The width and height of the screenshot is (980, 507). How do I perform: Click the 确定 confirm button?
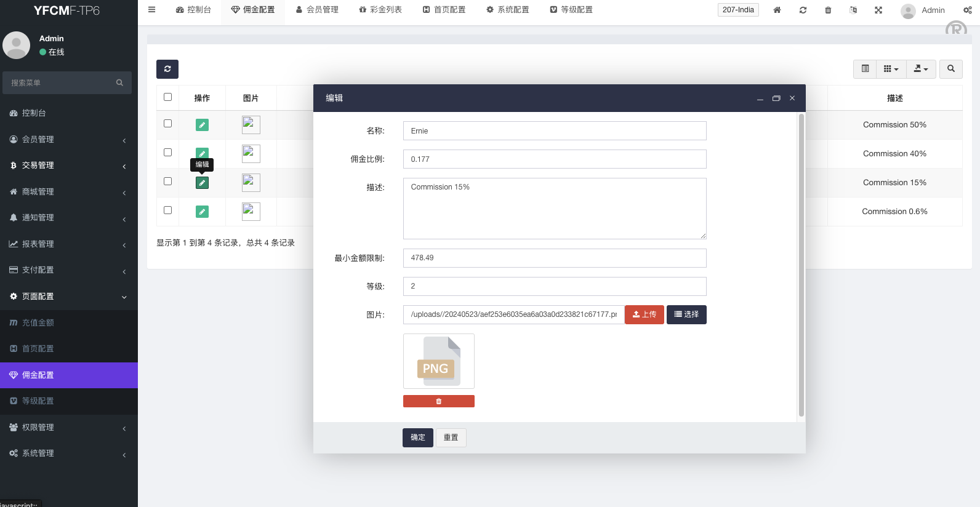[417, 437]
